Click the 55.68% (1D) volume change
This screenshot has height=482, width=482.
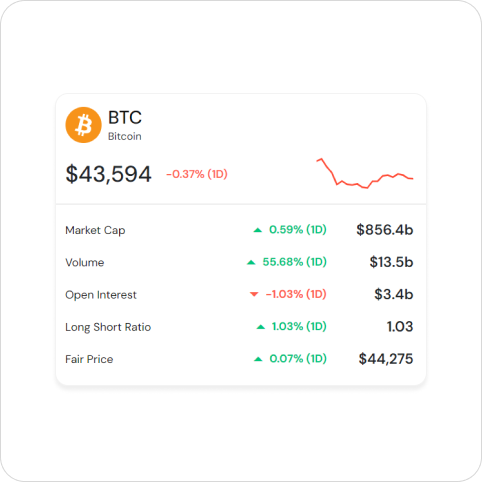point(295,262)
